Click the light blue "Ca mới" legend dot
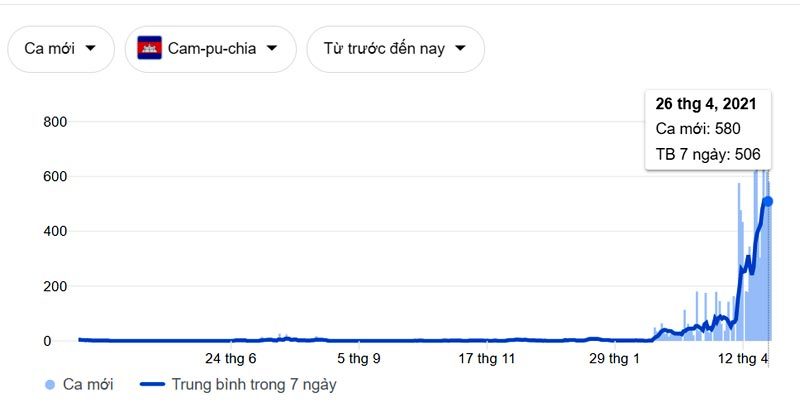Image resolution: width=800 pixels, height=412 pixels. click(x=50, y=384)
